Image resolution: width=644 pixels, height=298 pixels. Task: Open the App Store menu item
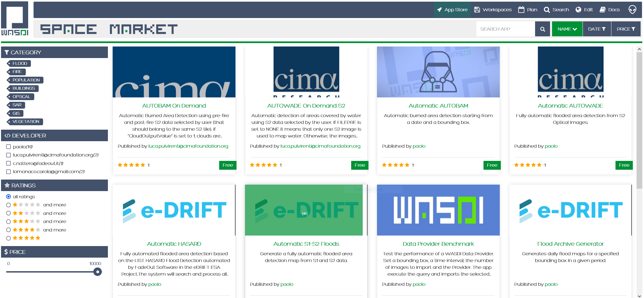click(x=452, y=10)
